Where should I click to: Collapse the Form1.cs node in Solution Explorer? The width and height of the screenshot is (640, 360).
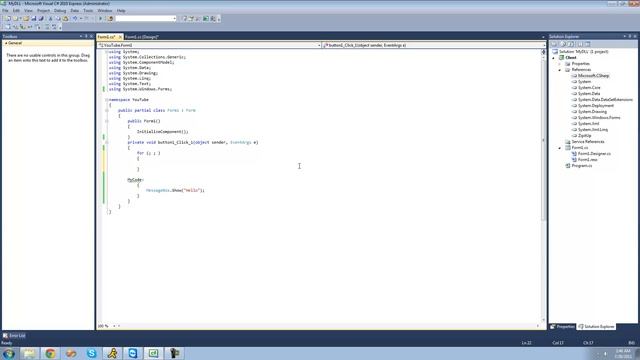pos(560,148)
